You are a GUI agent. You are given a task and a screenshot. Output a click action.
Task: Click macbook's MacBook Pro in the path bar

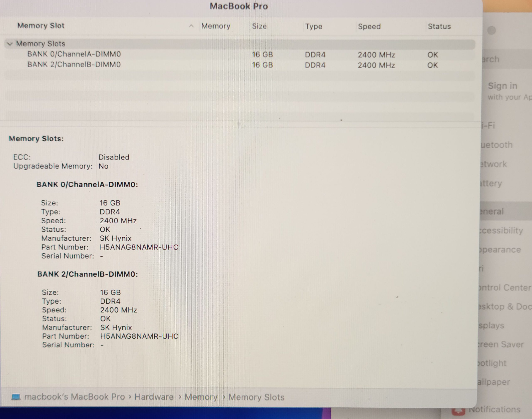click(x=74, y=397)
